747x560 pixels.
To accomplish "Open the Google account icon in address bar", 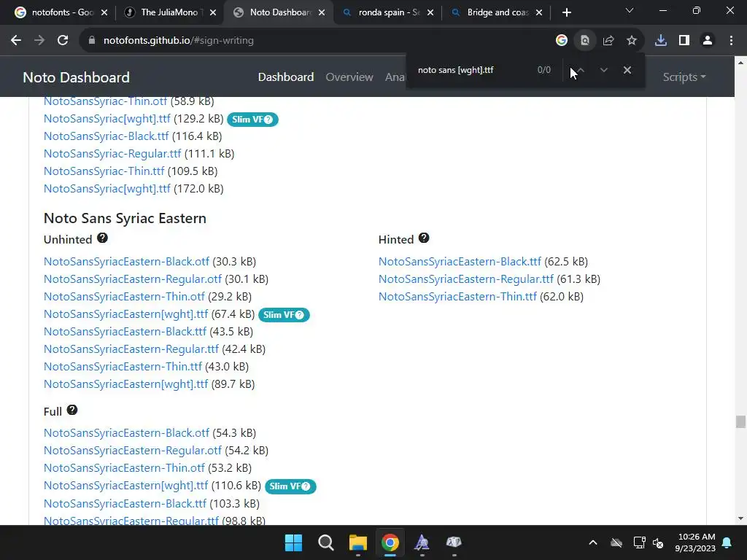I will pyautogui.click(x=562, y=41).
